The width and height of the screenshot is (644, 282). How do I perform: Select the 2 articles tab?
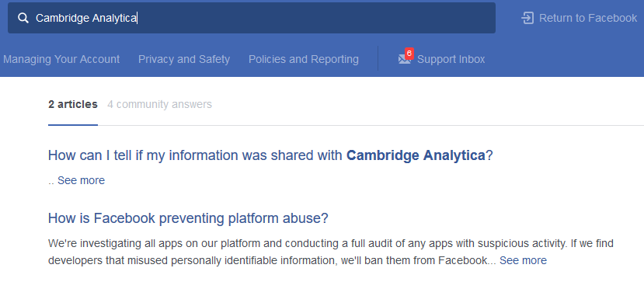[x=73, y=104]
